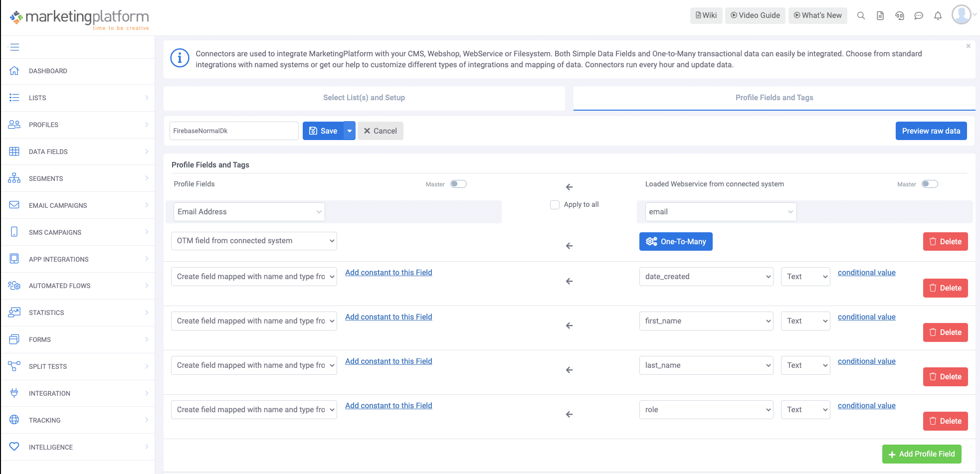Open the LISTS sidebar menu

click(x=78, y=98)
